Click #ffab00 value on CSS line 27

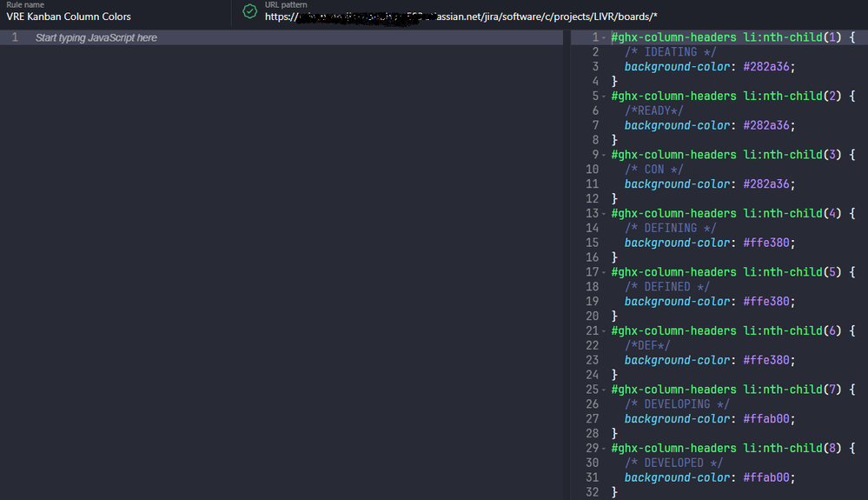coord(766,418)
